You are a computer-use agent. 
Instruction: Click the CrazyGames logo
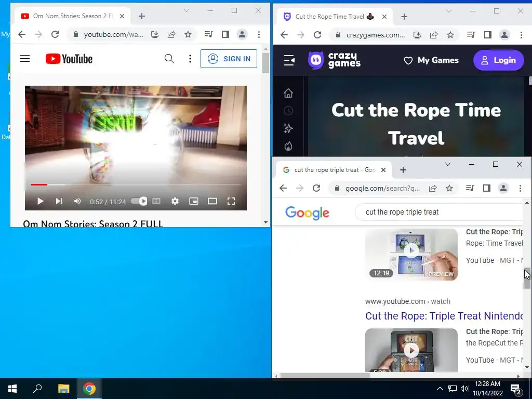pos(334,60)
